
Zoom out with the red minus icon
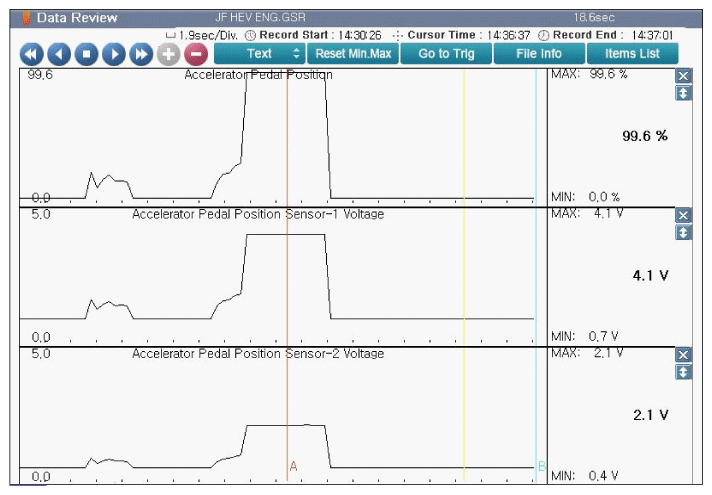click(x=196, y=54)
